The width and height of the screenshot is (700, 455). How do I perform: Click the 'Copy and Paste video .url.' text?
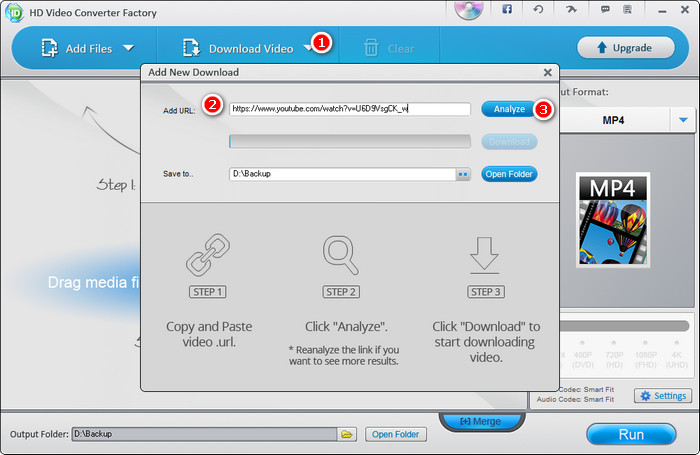click(209, 334)
